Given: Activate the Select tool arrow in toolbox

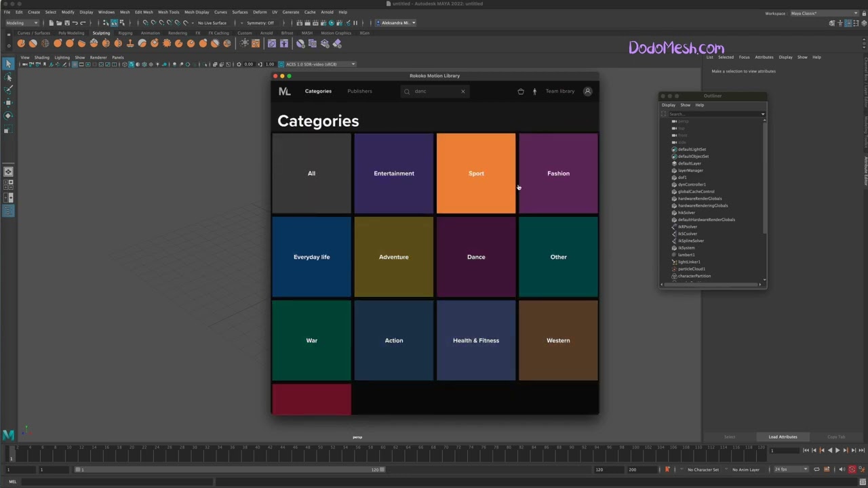Looking at the screenshot, I should click(8, 64).
